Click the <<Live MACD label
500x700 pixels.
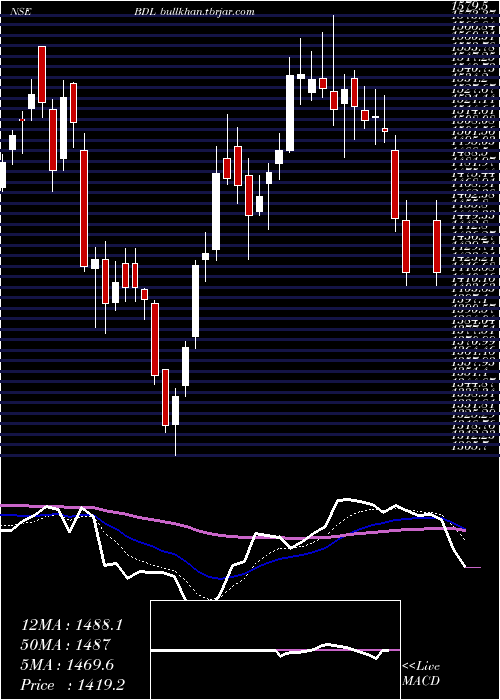(421, 674)
